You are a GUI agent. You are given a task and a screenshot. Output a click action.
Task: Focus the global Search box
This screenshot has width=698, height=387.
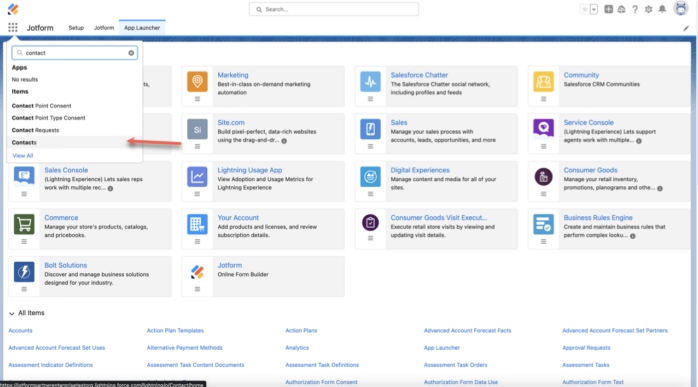click(x=334, y=9)
